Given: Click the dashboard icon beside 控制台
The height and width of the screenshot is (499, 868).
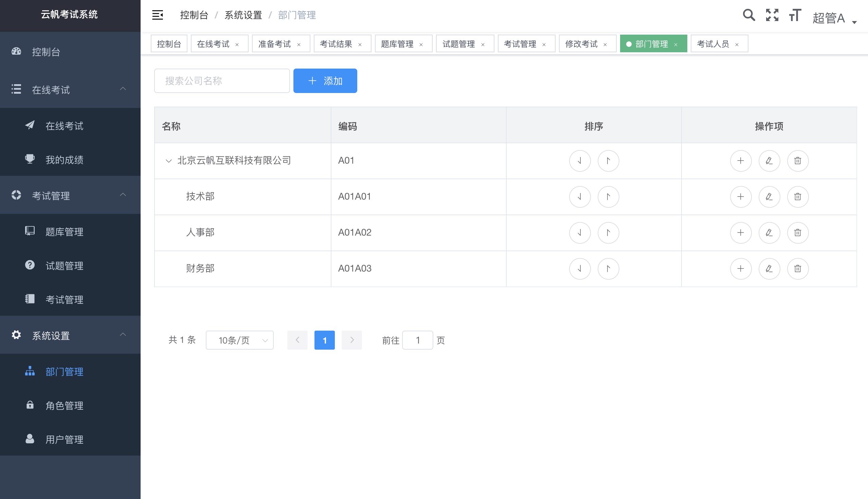Looking at the screenshot, I should 16,51.
